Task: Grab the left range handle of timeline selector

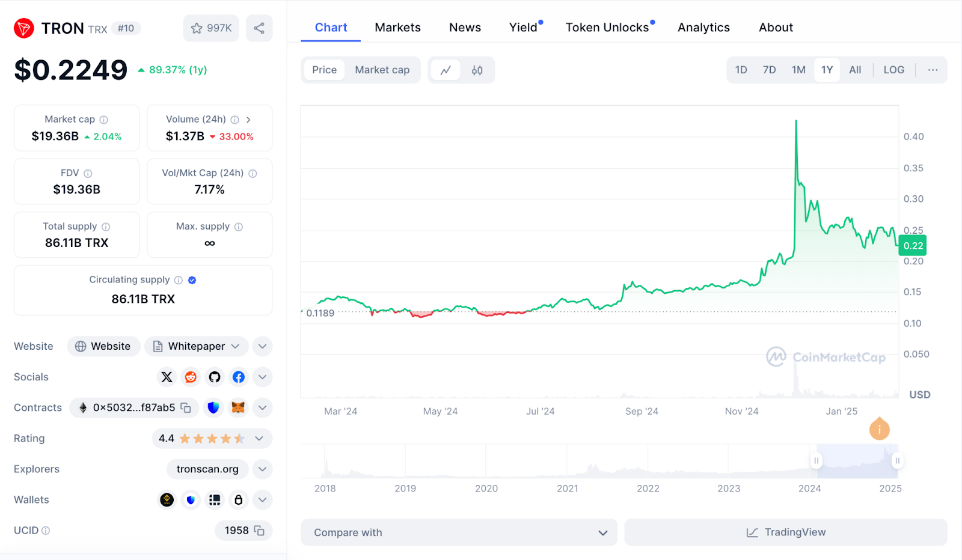Action: (816, 461)
